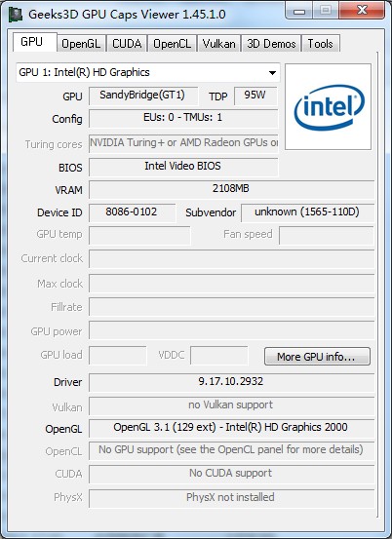Click the Device ID label
The height and width of the screenshot is (539, 392).
[x=59, y=212]
